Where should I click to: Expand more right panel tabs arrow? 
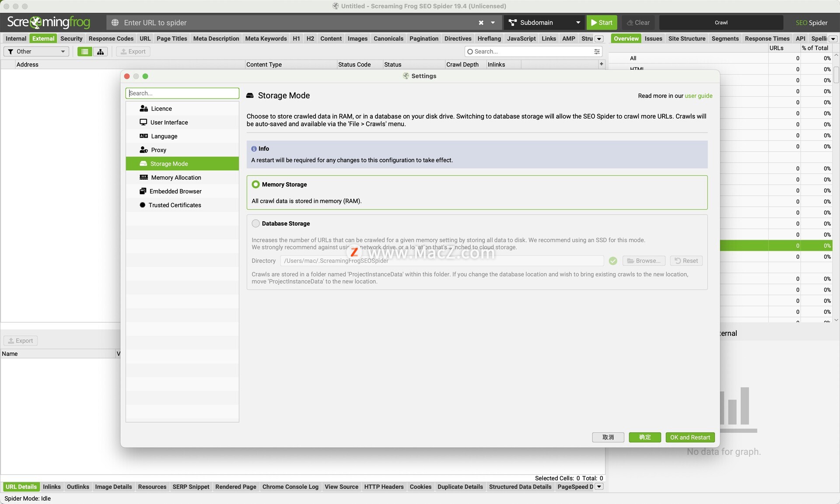pos(833,39)
